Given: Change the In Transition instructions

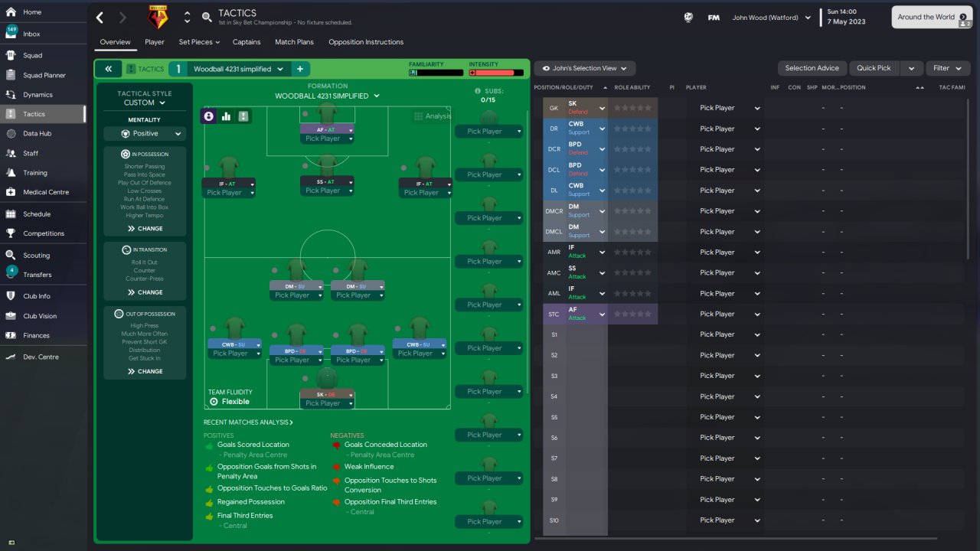Looking at the screenshot, I should click(145, 292).
